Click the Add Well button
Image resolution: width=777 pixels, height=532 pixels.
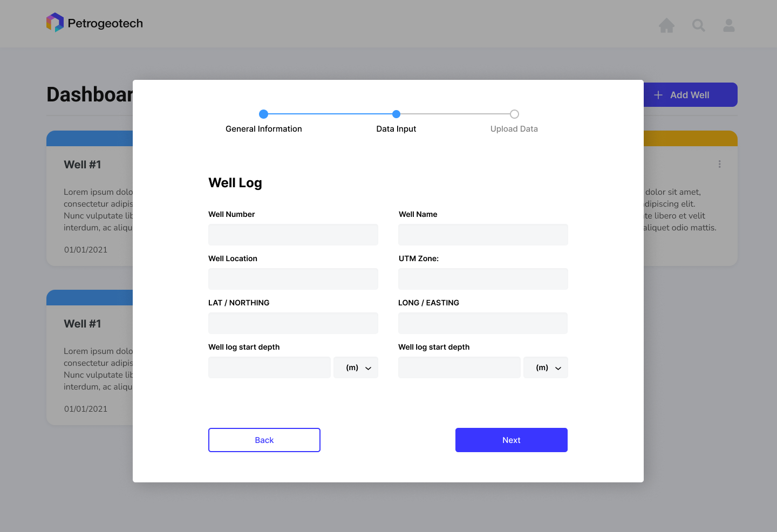(691, 95)
